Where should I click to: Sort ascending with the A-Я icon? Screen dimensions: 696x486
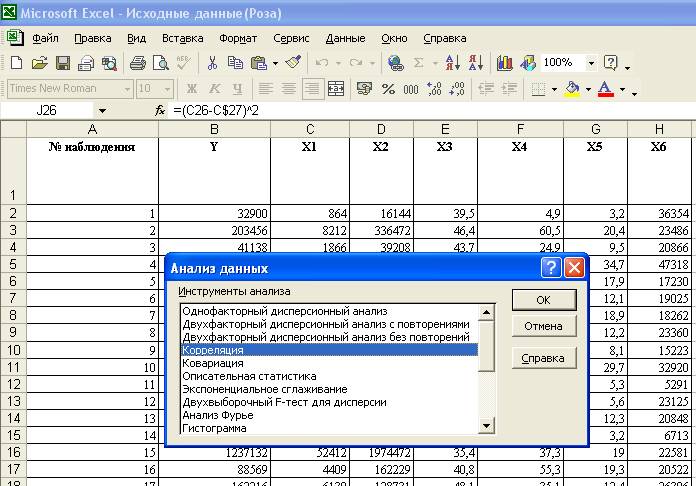click(452, 63)
